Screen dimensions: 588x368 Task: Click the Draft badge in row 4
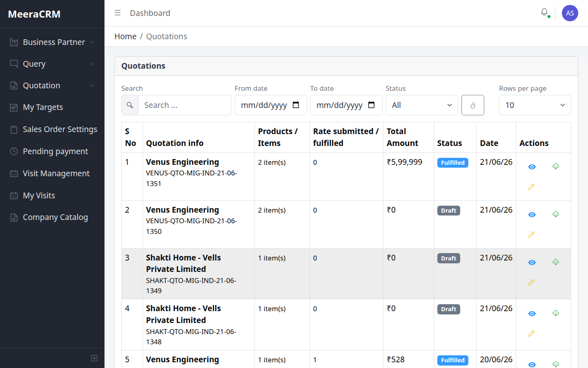[x=449, y=309]
